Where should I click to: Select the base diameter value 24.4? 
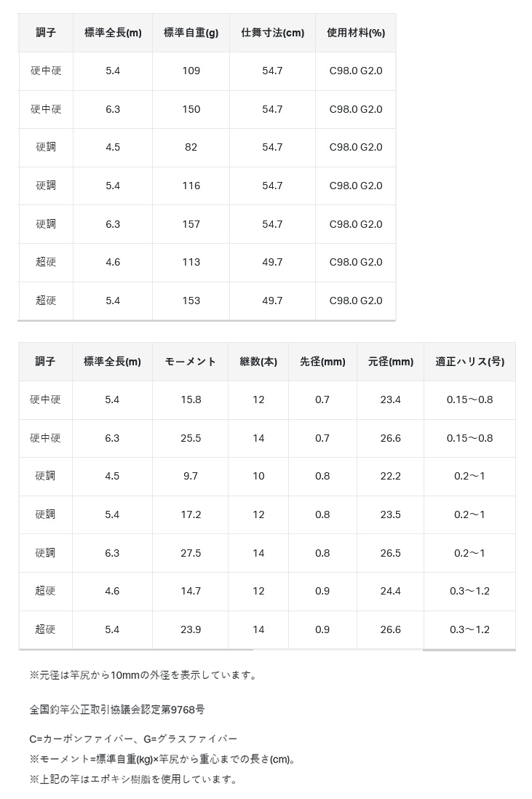pos(390,591)
